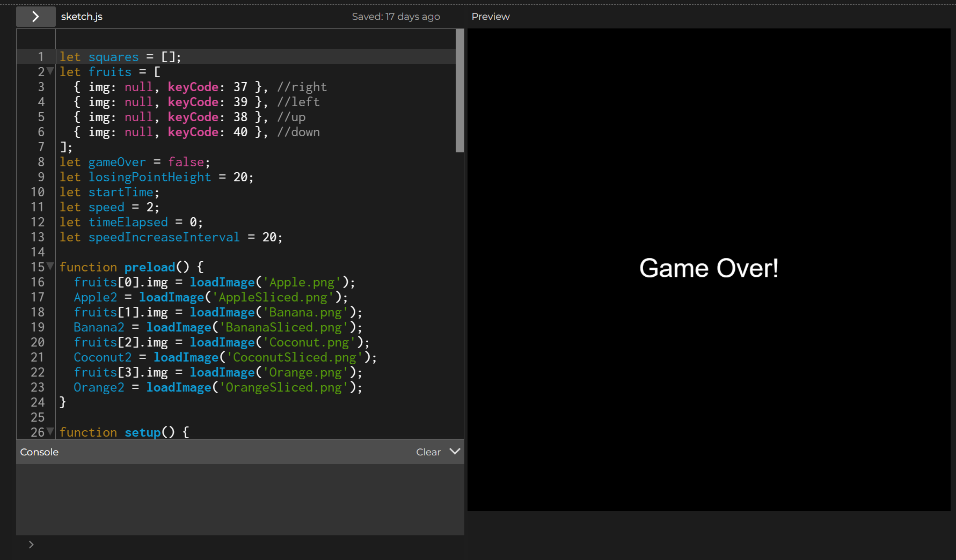The height and width of the screenshot is (560, 956).
Task: Click the 'Apple.png' string on line 16
Action: (302, 282)
